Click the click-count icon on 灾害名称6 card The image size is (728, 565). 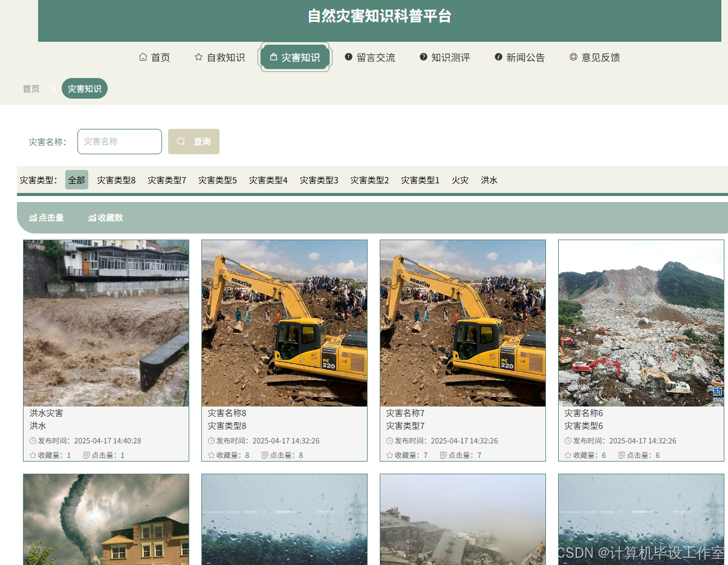(622, 455)
